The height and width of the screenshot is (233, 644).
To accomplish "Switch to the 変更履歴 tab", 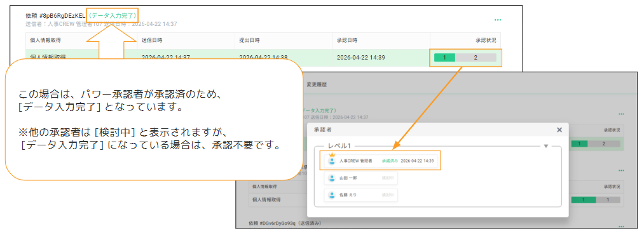I will [317, 84].
